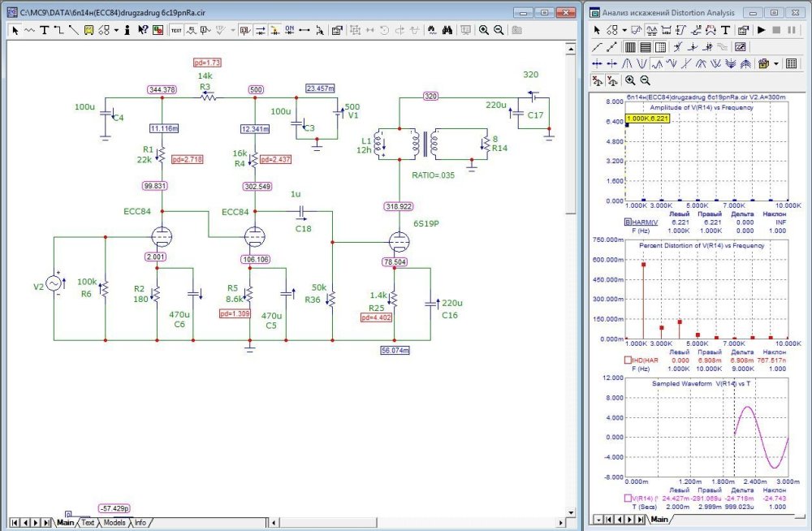Screen dimensions: 812x531
Task: Zoom out in the Distortion Analysis window
Action: tap(645, 80)
